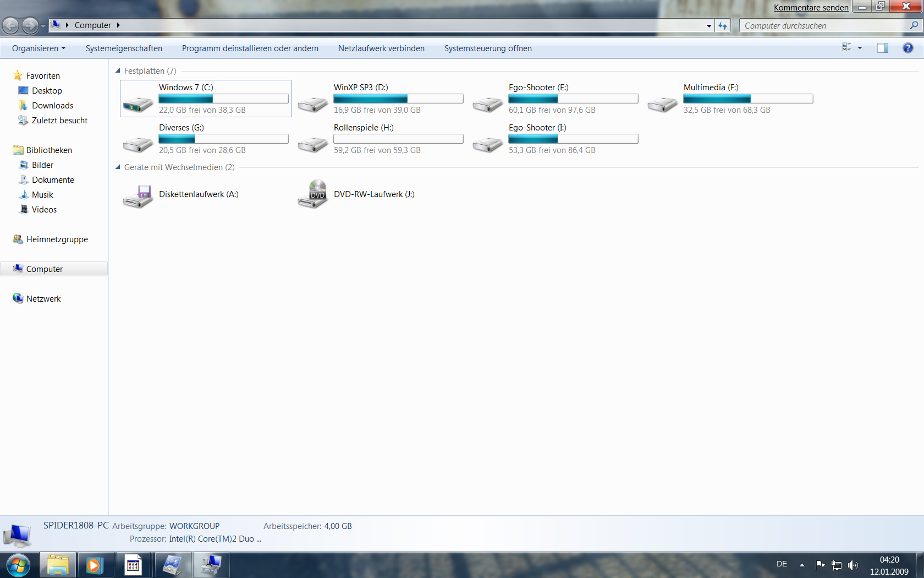Click Netzlaufwerk verbinden
Image resolution: width=924 pixels, height=578 pixels.
coord(381,48)
